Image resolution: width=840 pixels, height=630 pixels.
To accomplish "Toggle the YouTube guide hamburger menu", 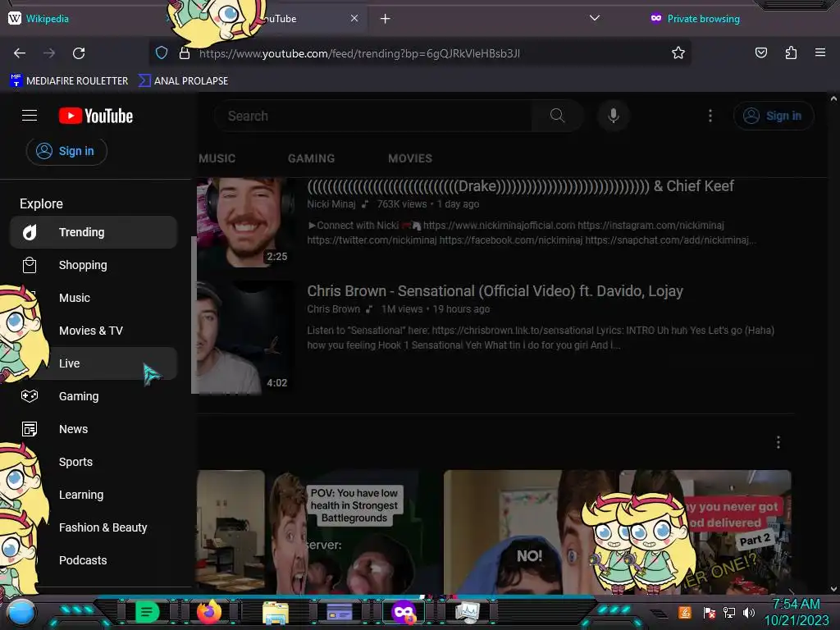I will point(30,116).
